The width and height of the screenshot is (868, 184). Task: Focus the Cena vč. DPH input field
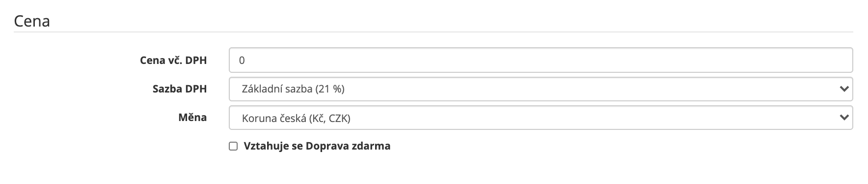tap(541, 60)
